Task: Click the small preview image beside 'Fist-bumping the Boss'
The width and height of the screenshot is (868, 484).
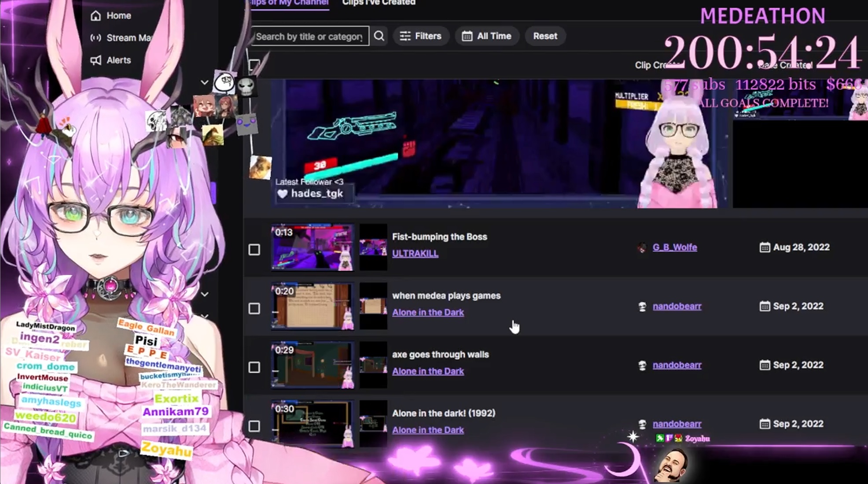Action: [373, 247]
